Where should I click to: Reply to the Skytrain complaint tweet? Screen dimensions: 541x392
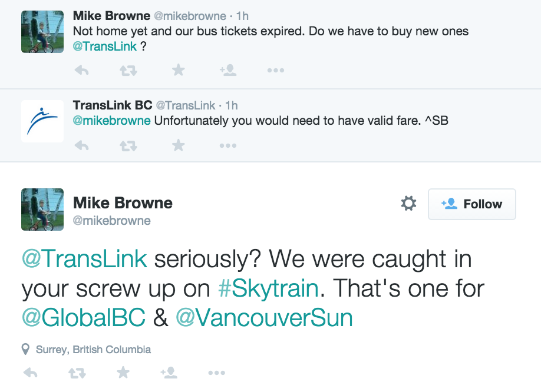(x=30, y=373)
